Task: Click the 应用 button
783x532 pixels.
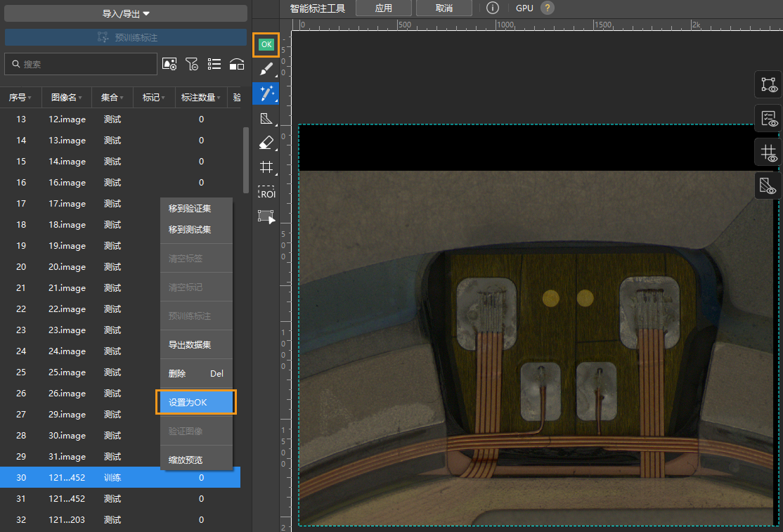Action: coord(384,8)
